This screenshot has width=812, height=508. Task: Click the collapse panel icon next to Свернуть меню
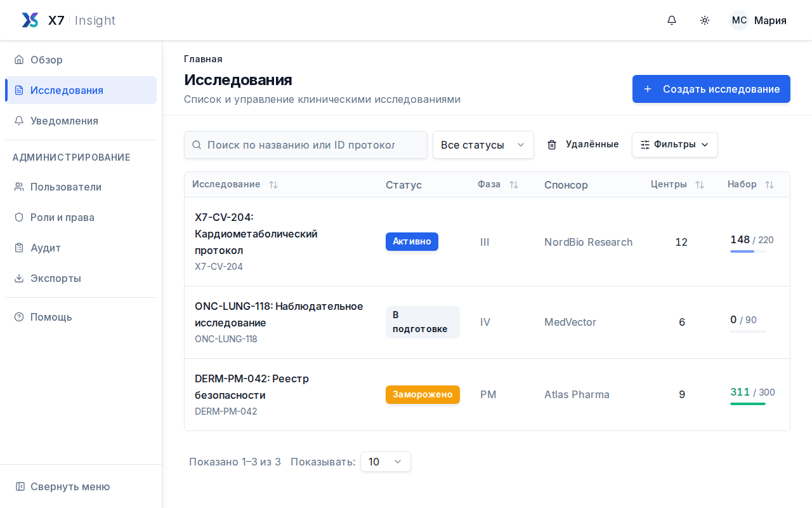[x=20, y=486]
